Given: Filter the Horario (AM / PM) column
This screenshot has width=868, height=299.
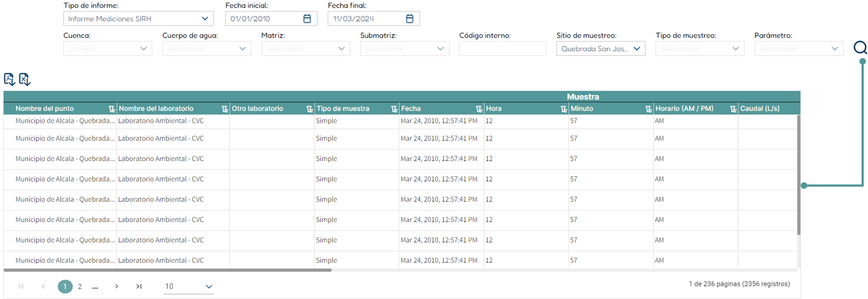Looking at the screenshot, I should pos(733,109).
